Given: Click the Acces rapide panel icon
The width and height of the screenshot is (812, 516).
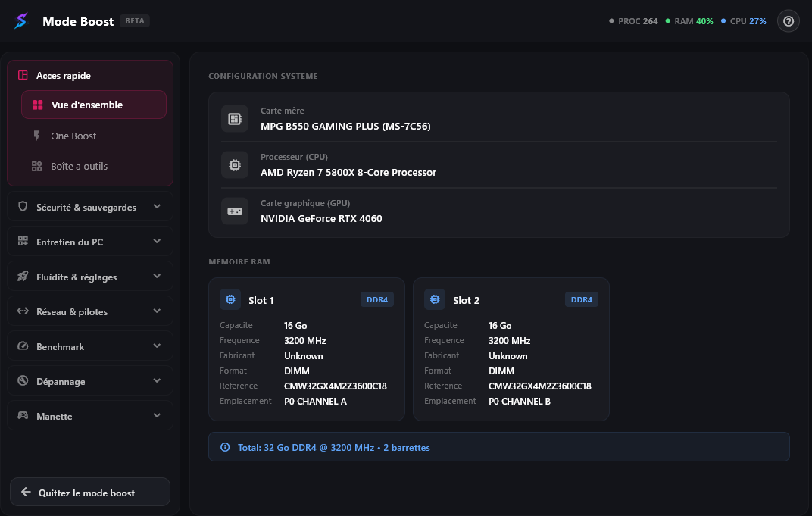Looking at the screenshot, I should pyautogui.click(x=23, y=75).
